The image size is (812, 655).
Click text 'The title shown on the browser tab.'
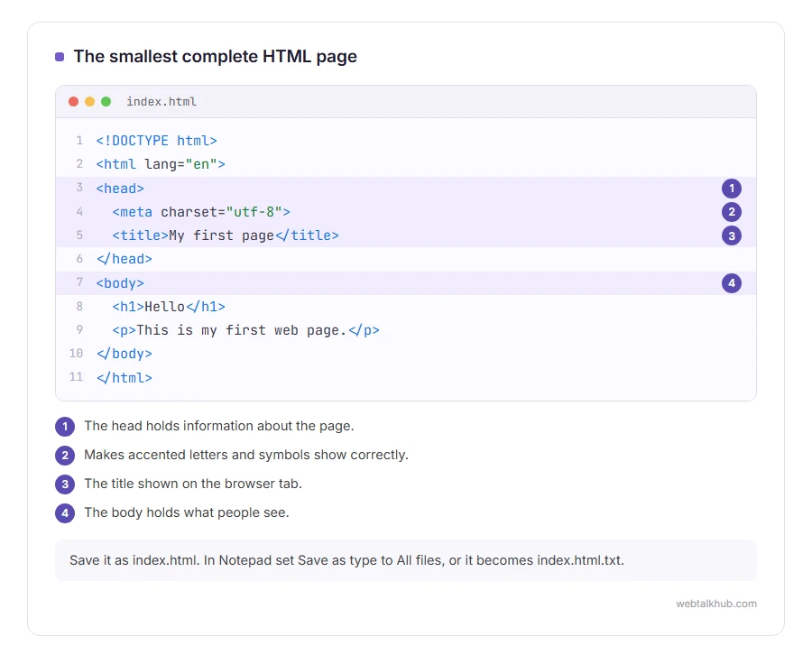pyautogui.click(x=193, y=484)
